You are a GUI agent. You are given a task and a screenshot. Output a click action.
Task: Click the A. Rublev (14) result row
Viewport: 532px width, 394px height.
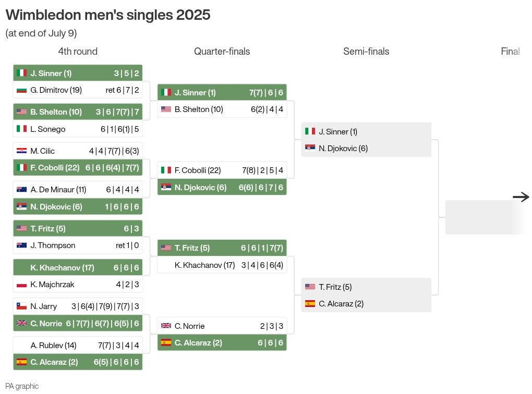pos(78,345)
